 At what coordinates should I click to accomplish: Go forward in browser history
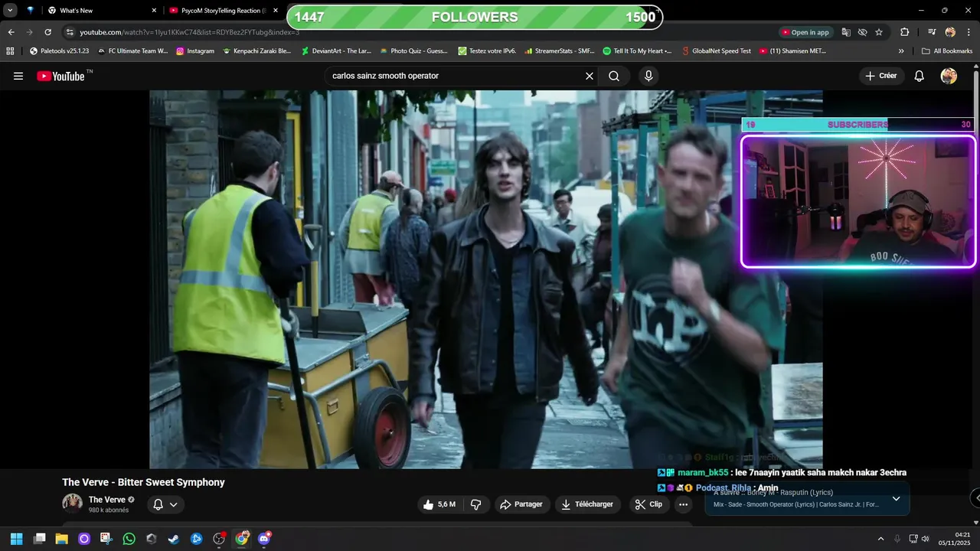(x=29, y=32)
